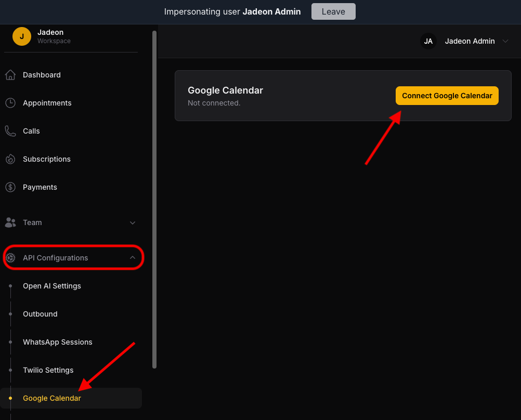The height and width of the screenshot is (420, 521).
Task: Expand the Team menu chevron
Action: [x=133, y=222]
